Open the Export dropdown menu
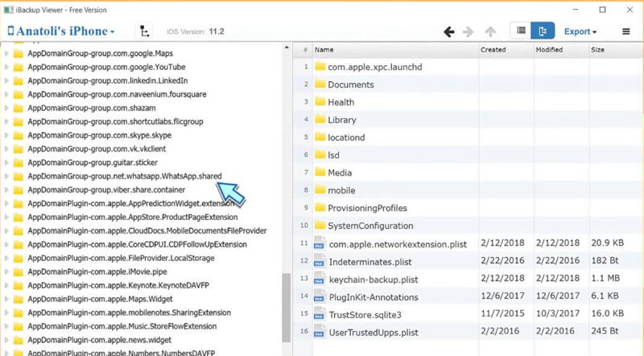This screenshot has width=644, height=356. point(580,31)
